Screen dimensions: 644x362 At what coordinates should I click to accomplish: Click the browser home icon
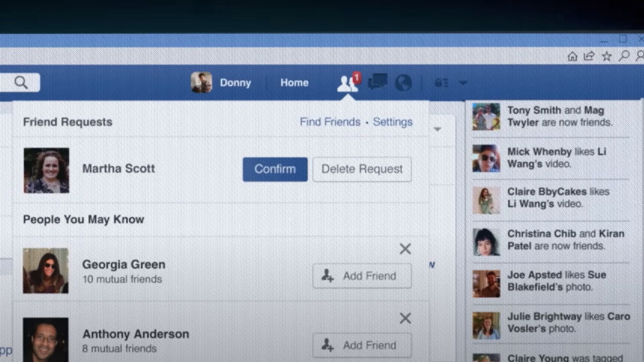[x=572, y=56]
